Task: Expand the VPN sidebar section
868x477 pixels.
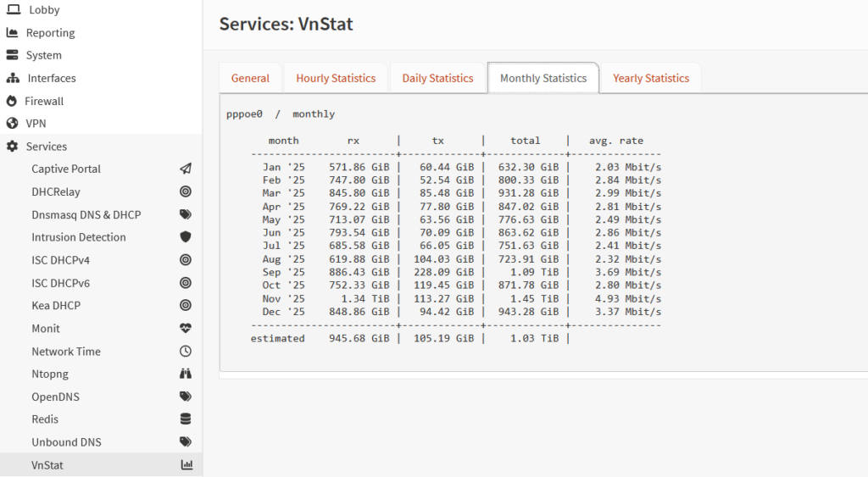Action: click(36, 124)
